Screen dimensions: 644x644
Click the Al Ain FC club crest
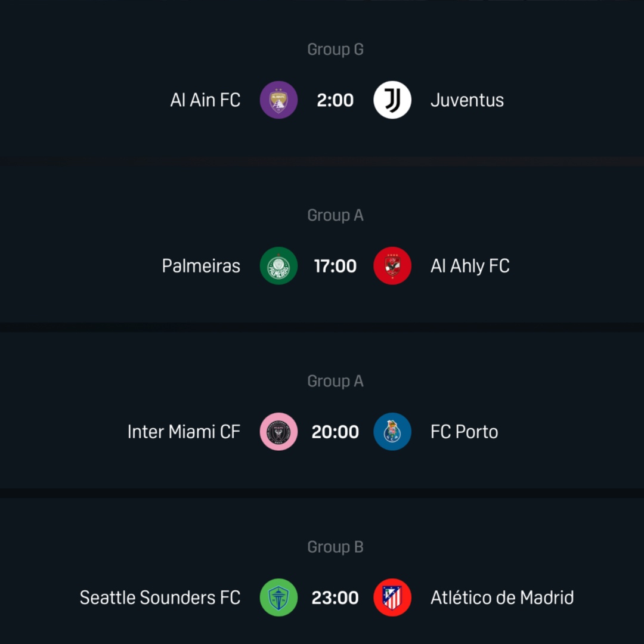(x=278, y=100)
